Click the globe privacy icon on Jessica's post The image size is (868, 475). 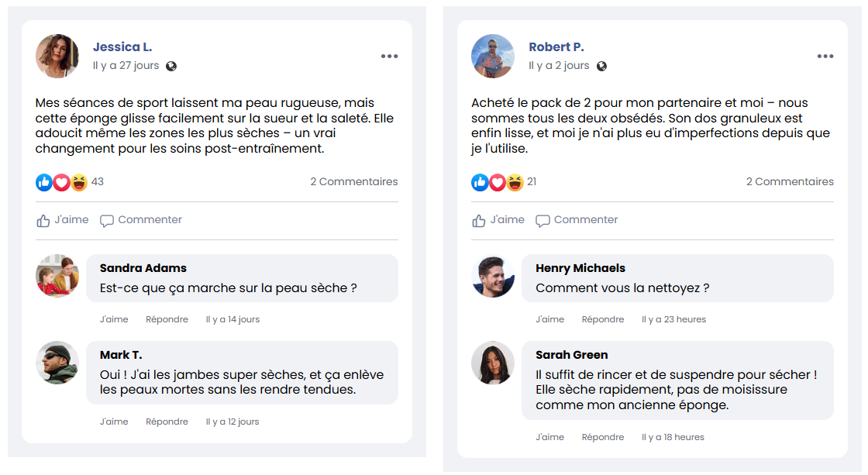pyautogui.click(x=171, y=66)
